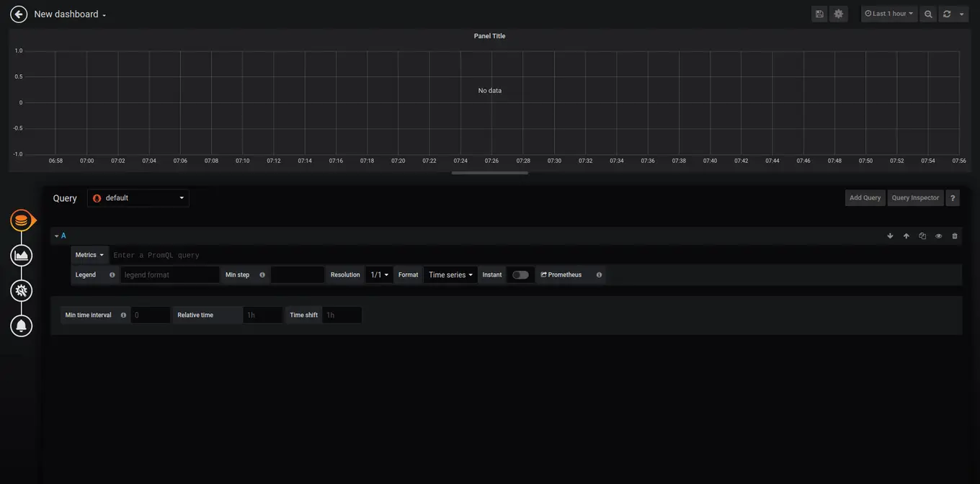Switch to the Visualization settings icon
Image resolution: width=980 pixels, height=484 pixels.
pos(21,254)
